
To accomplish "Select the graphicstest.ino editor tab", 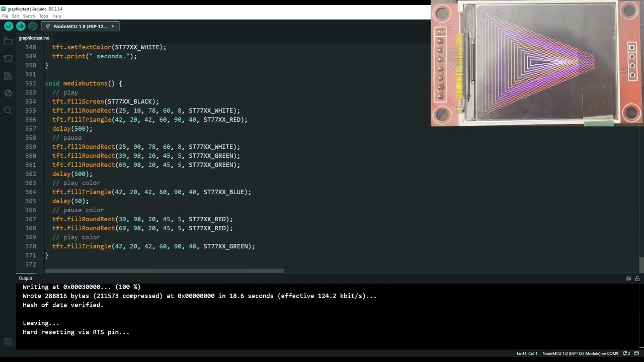I will 34,38.
